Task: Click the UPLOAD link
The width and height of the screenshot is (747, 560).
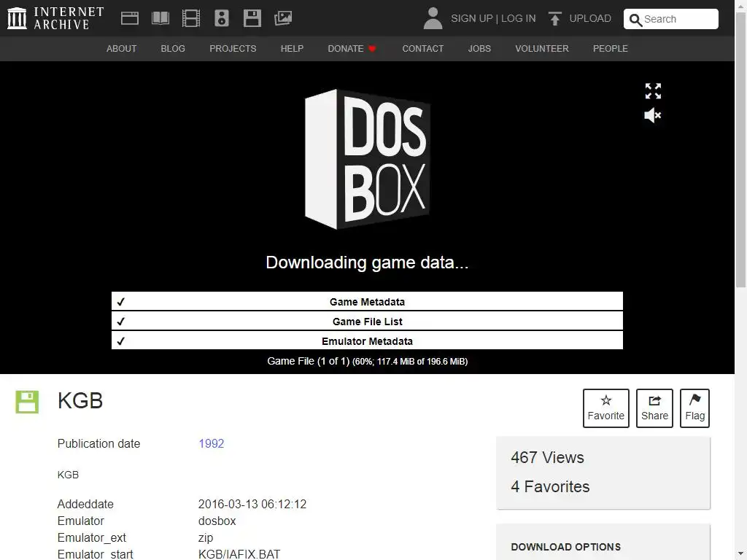Action: [x=590, y=18]
